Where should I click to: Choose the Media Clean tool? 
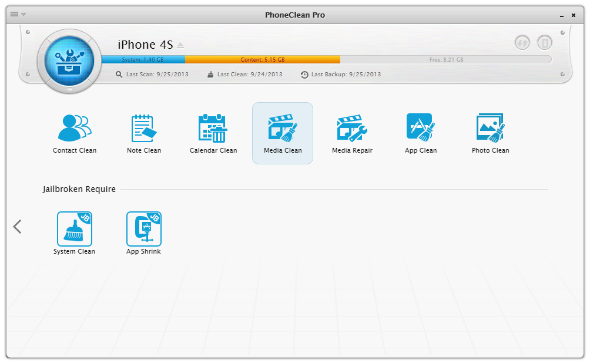(x=283, y=133)
